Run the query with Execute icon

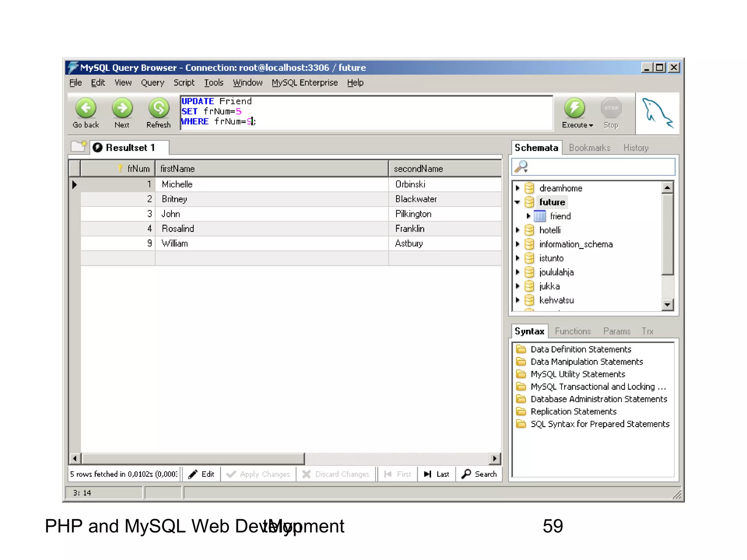coord(574,108)
